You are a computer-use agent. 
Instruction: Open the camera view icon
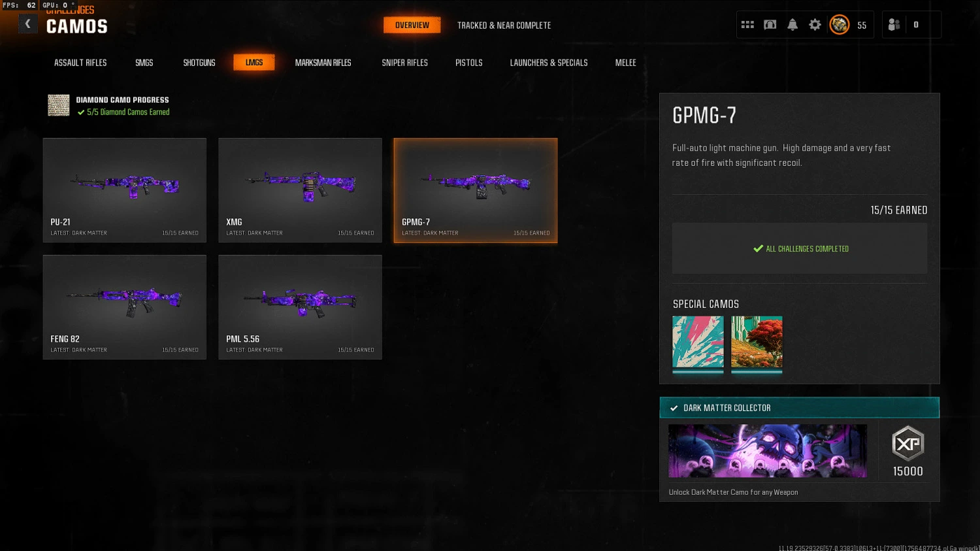[x=770, y=25]
